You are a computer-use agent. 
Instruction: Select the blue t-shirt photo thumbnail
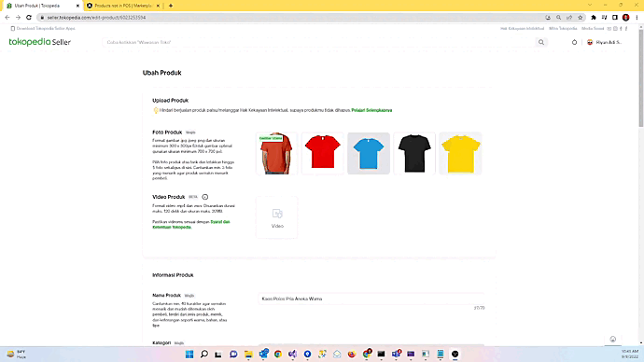pyautogui.click(x=369, y=154)
